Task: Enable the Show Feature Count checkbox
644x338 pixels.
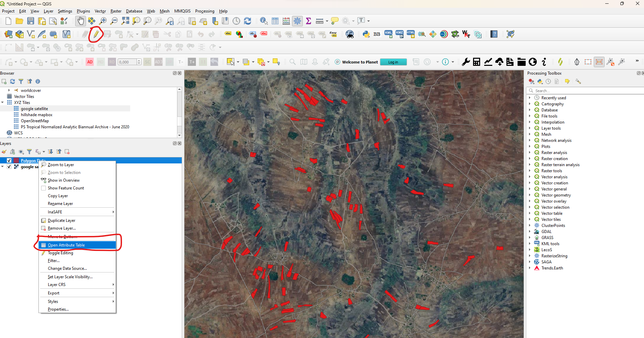Action: [43, 188]
